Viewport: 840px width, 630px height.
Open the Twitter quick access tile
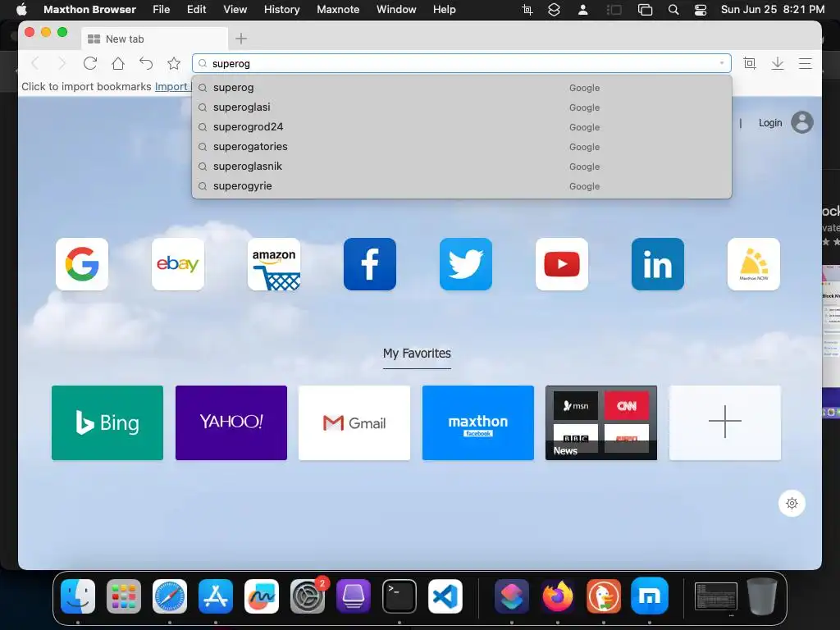tap(466, 264)
